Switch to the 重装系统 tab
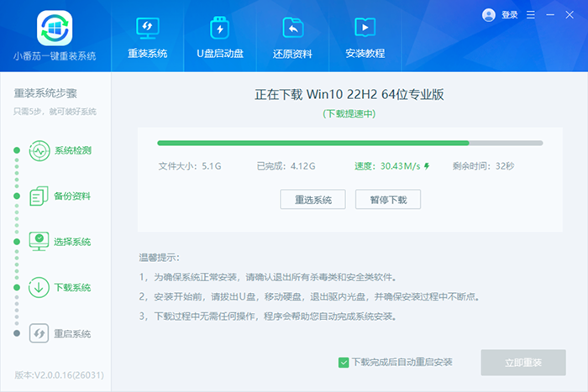The height and width of the screenshot is (392, 588). [x=148, y=38]
